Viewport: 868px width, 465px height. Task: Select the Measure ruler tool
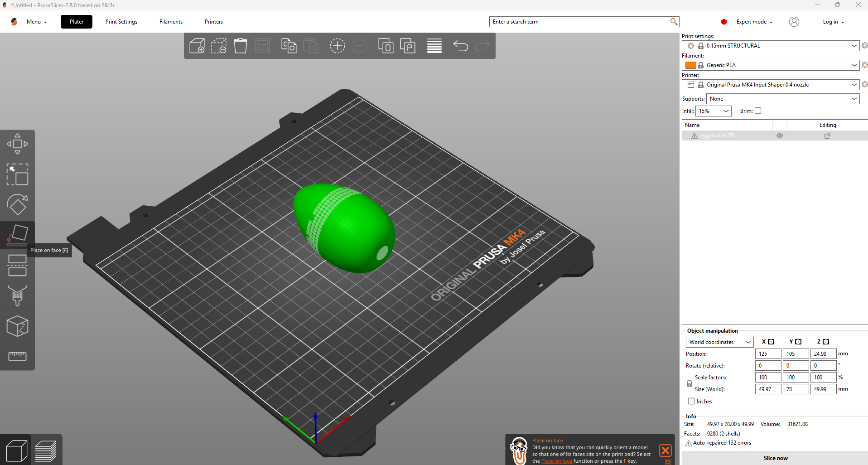pos(17,356)
